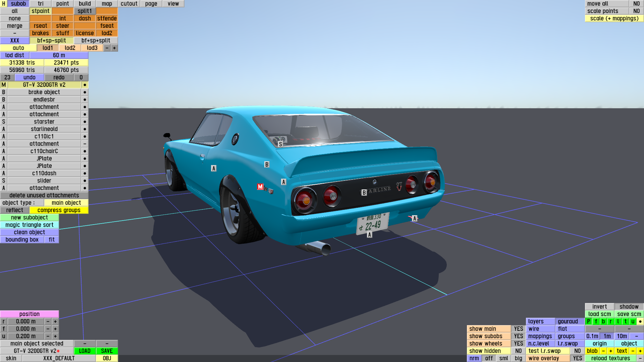Select the green P view button
The image size is (644, 362).
click(x=588, y=321)
